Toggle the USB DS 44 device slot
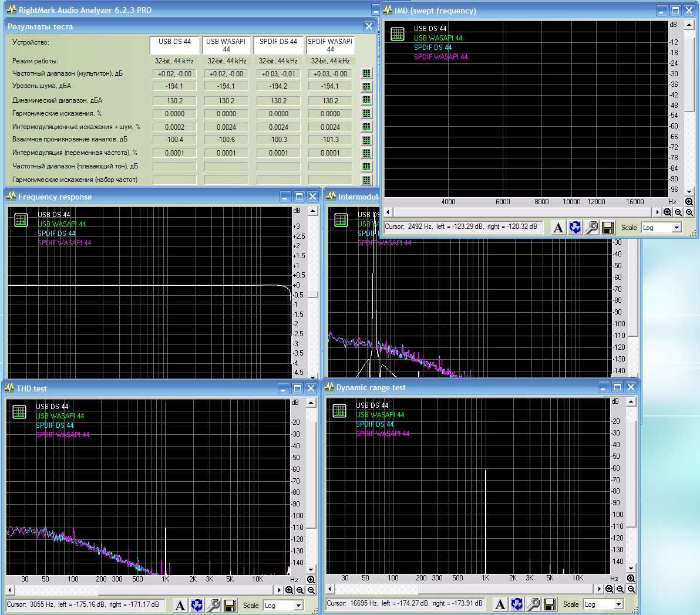Viewport: 700px width, 615px height. pyautogui.click(x=174, y=45)
